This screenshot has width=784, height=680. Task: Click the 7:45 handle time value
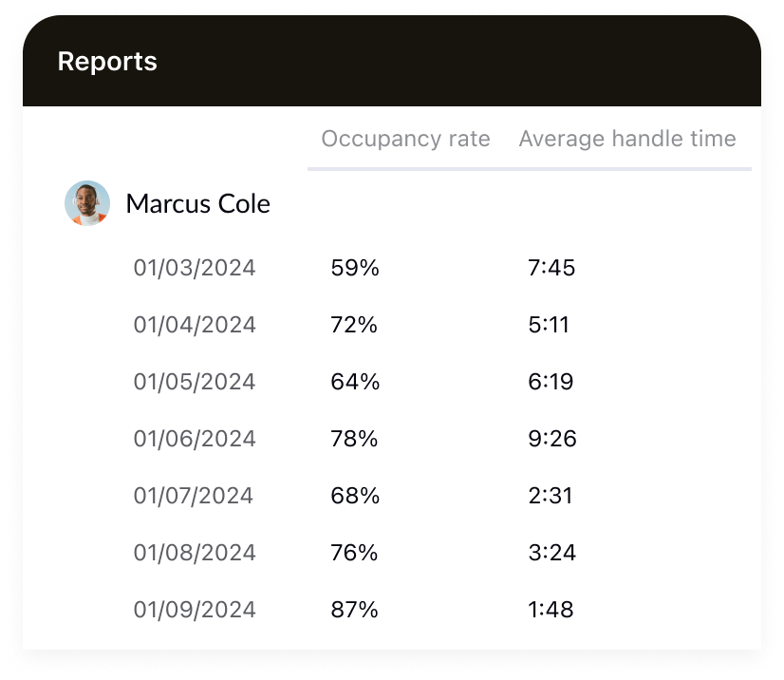551,268
